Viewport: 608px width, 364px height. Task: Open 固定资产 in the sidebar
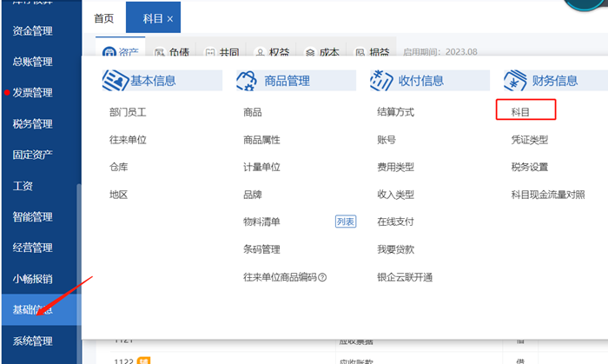[33, 155]
